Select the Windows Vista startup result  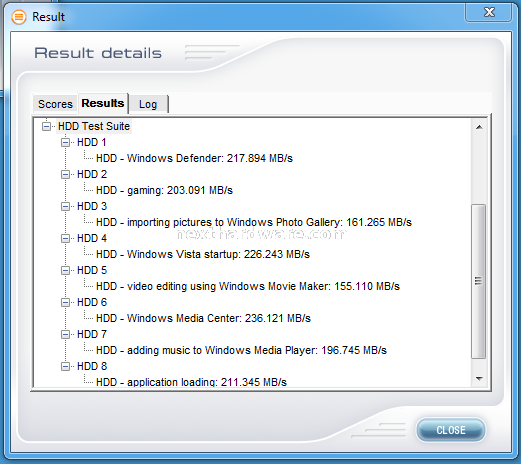pyautogui.click(x=203, y=254)
